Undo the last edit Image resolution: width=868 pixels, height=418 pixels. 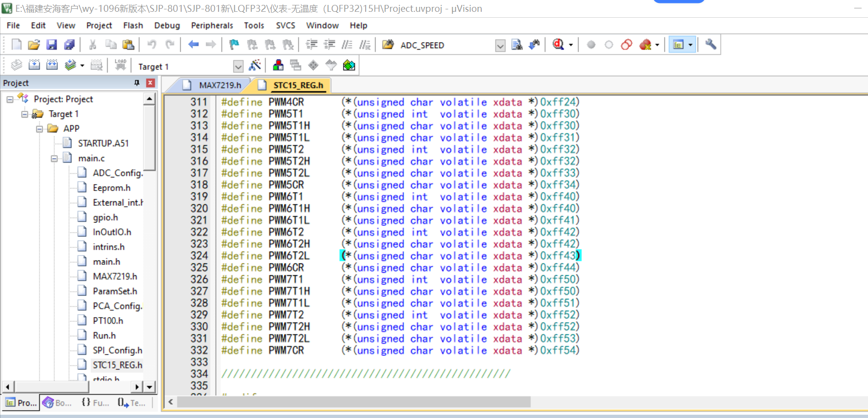point(152,45)
